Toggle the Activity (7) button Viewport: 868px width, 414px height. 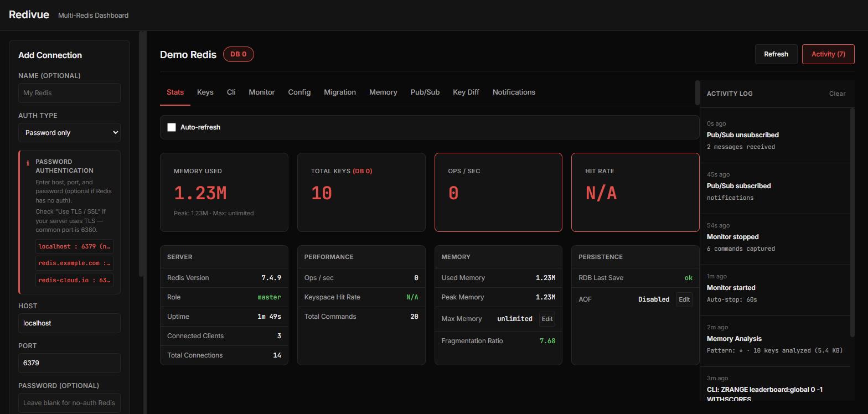point(828,54)
